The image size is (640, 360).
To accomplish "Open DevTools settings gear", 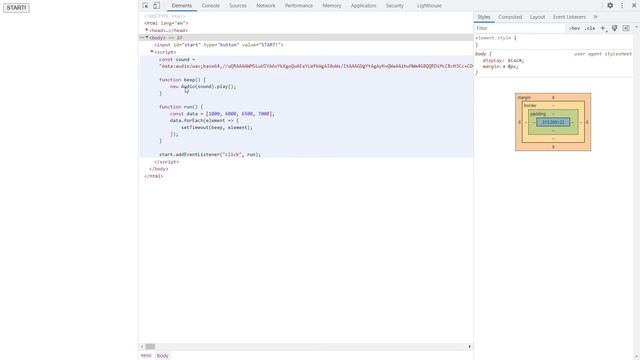I will point(610,6).
